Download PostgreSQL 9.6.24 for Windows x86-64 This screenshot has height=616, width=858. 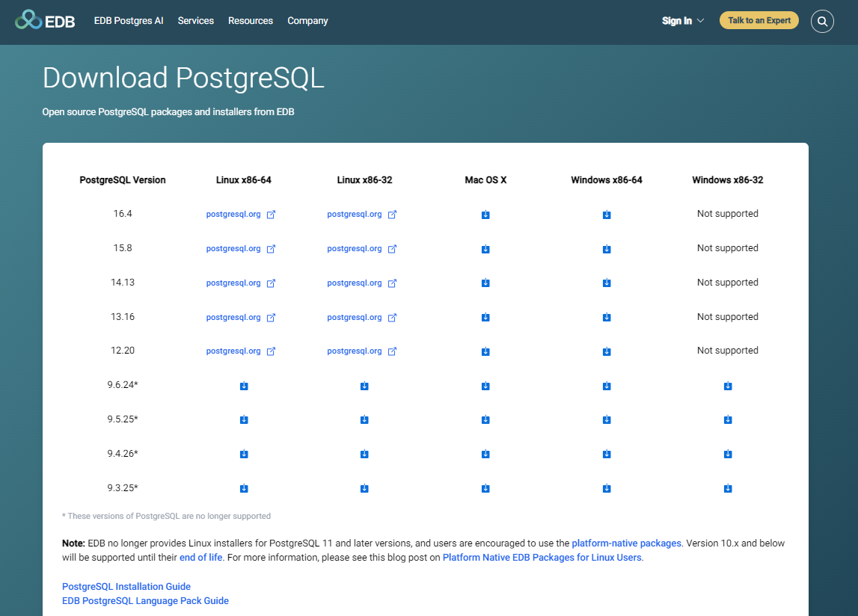(x=607, y=386)
